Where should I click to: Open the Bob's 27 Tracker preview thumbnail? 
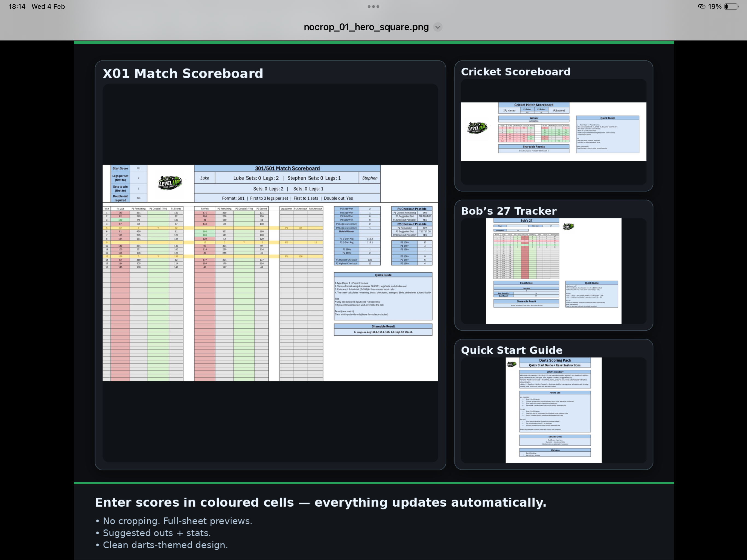click(553, 270)
